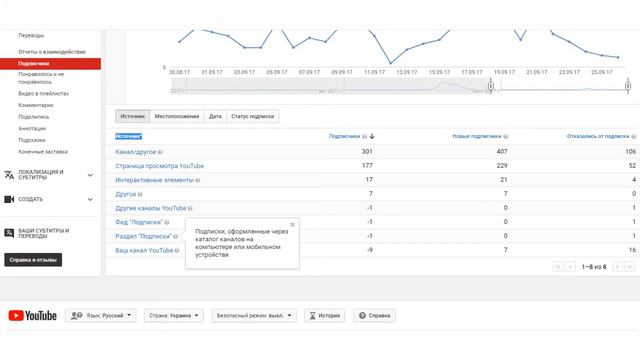Screen dimensions: 640x360
Task: Click the right handle of date range slider
Action: coord(628,86)
